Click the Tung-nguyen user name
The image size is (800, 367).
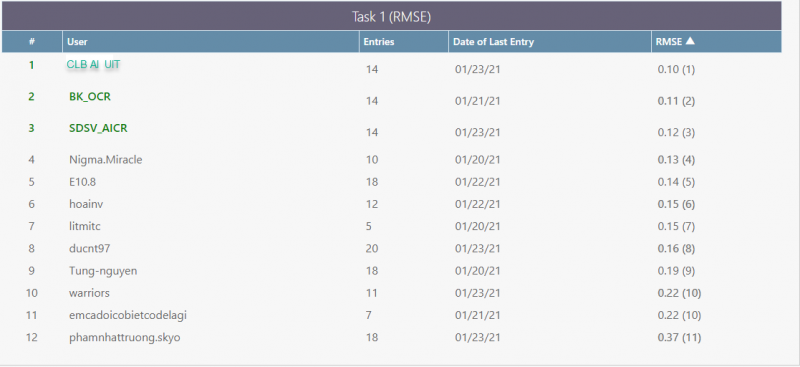(x=103, y=271)
